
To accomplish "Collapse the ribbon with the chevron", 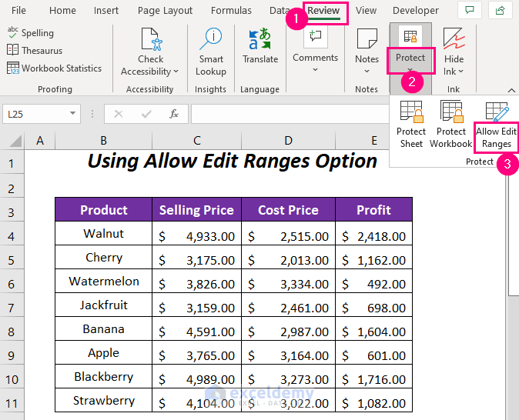I will tap(511, 90).
